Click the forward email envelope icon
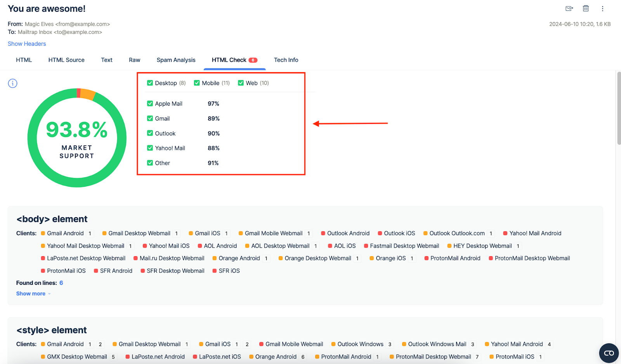621x364 pixels. pyautogui.click(x=569, y=9)
